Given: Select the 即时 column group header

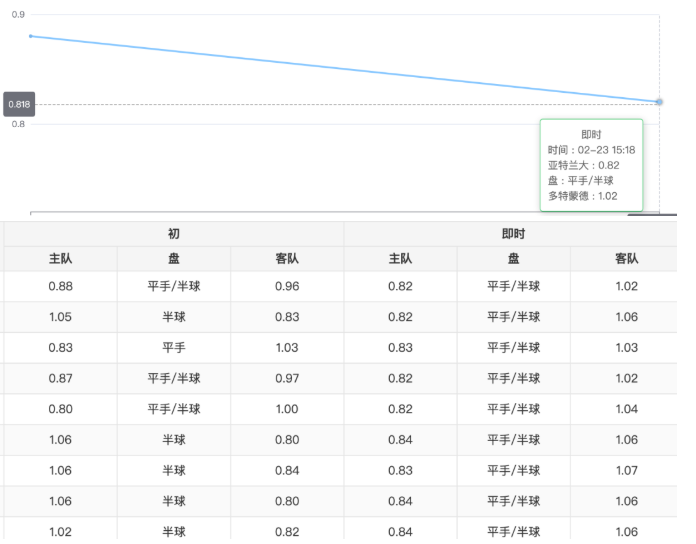Looking at the screenshot, I should (x=513, y=234).
